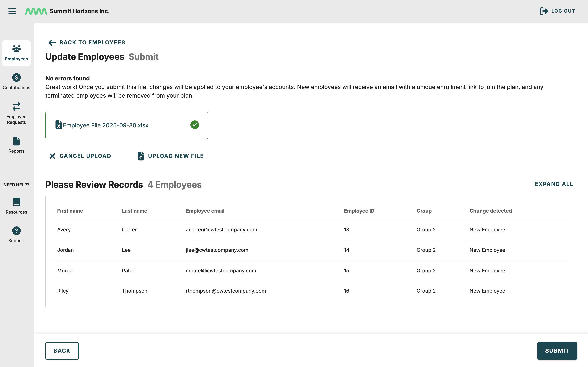Click the green check mark on the file card
588x367 pixels.
(x=194, y=125)
